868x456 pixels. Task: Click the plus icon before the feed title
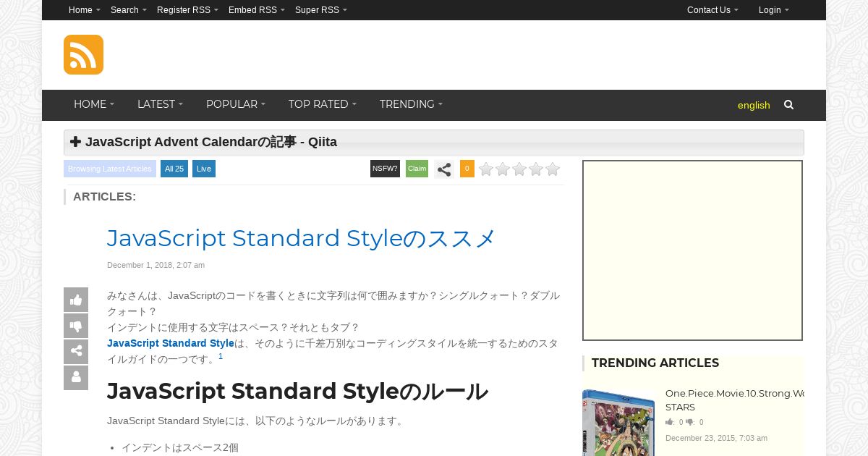(x=75, y=142)
